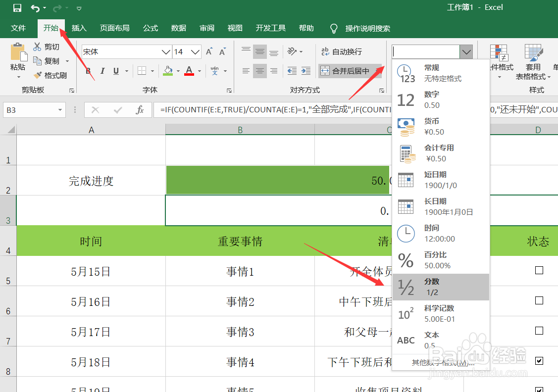Open the font size dropdown showing 14
This screenshot has height=392, width=558.
tap(195, 51)
